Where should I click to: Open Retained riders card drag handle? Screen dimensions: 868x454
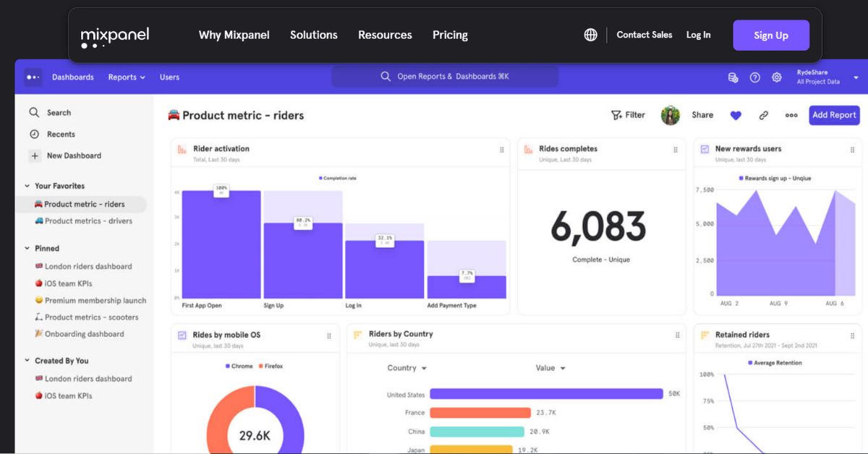click(x=852, y=336)
